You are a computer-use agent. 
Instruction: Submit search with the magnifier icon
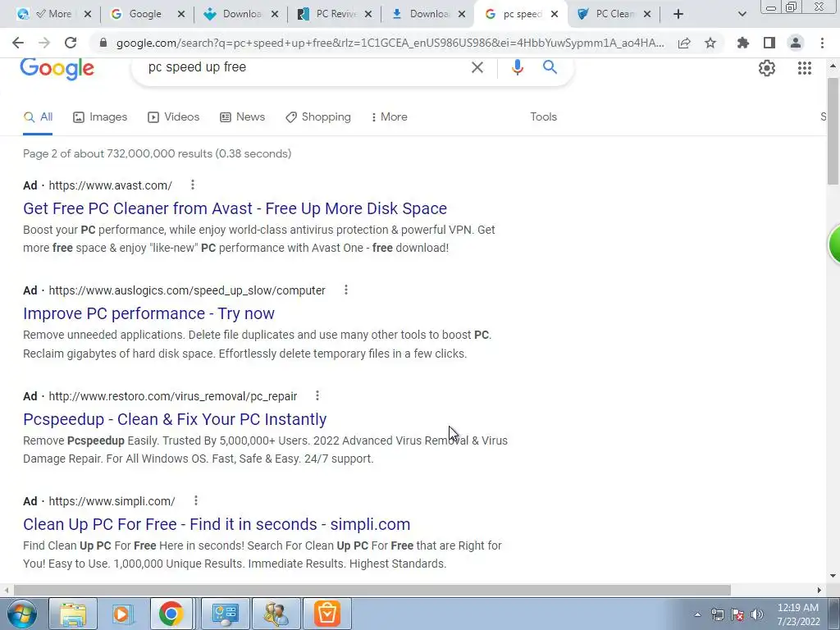pos(550,67)
